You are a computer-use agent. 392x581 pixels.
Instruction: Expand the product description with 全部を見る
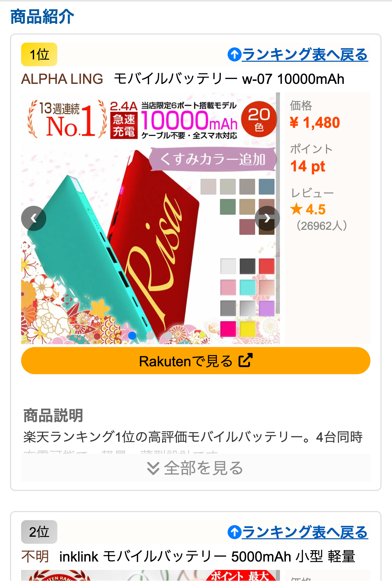[196, 468]
